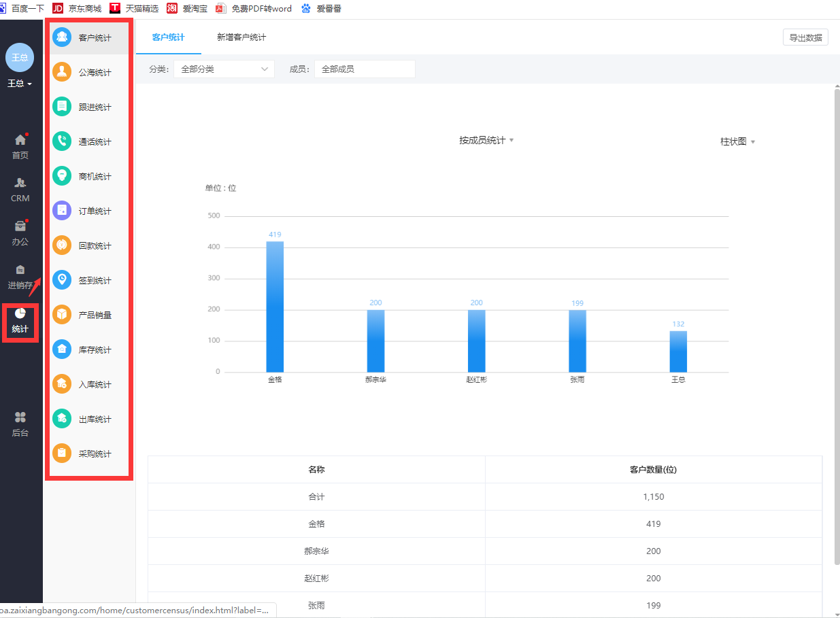
Task: Switch to the 客户统计 tab
Action: pos(169,37)
